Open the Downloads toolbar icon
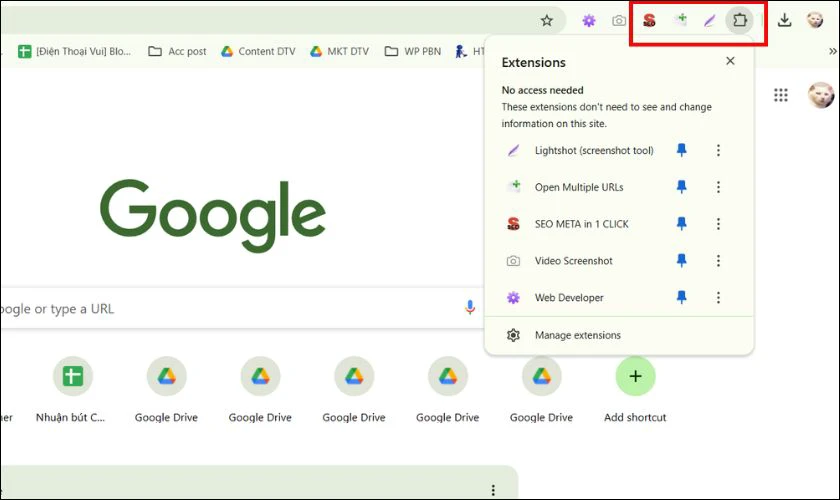The height and width of the screenshot is (500, 840). point(784,20)
